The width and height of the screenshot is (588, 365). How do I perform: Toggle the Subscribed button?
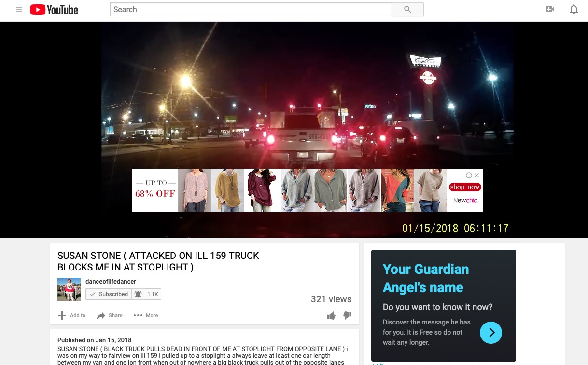109,294
